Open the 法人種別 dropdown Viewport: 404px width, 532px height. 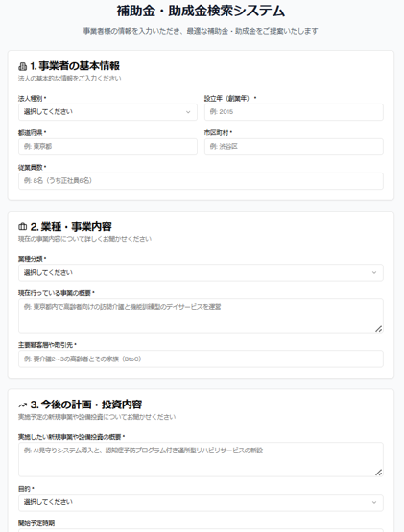tap(107, 112)
